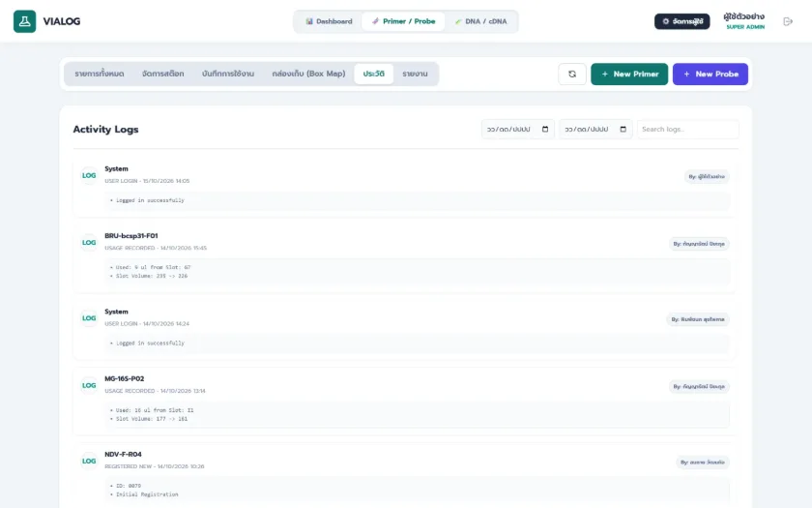Click the start date input field

tap(517, 129)
